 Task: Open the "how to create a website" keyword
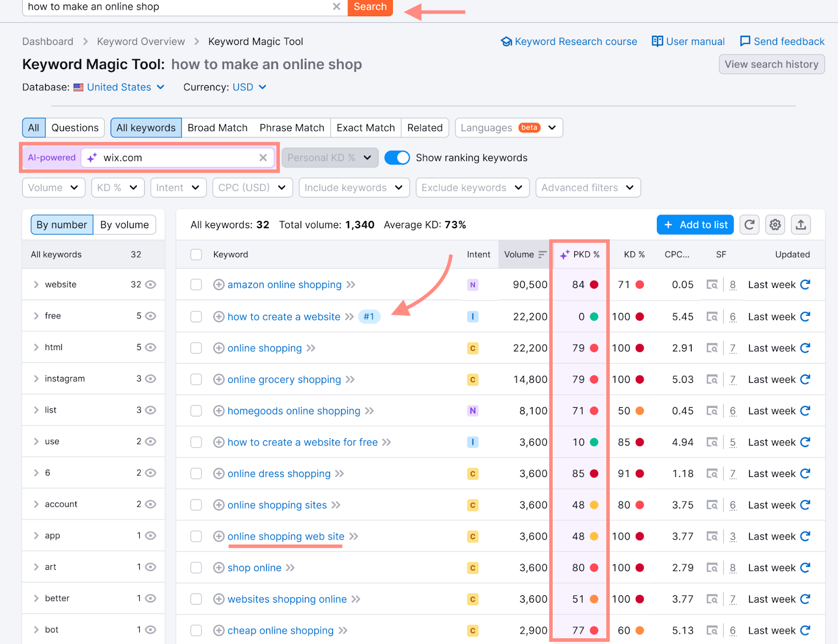(283, 316)
